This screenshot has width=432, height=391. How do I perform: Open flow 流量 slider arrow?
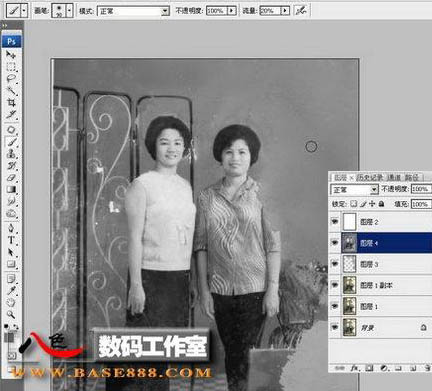tap(285, 11)
